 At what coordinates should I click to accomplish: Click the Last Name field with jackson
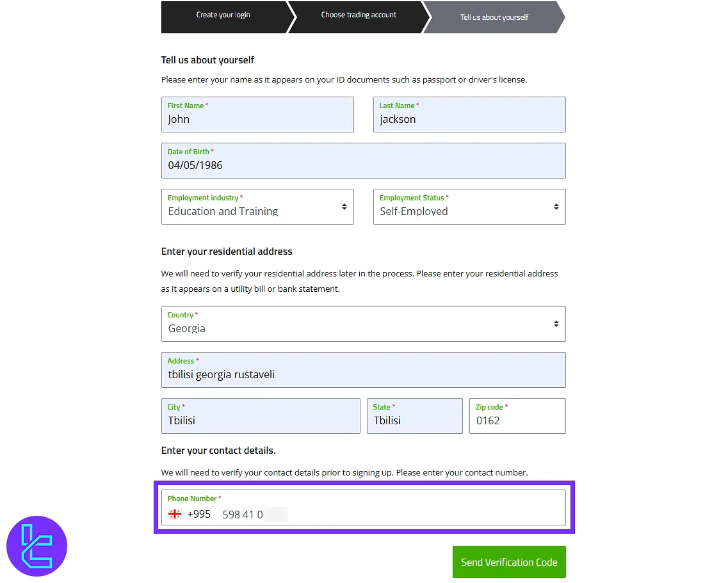pos(469,115)
